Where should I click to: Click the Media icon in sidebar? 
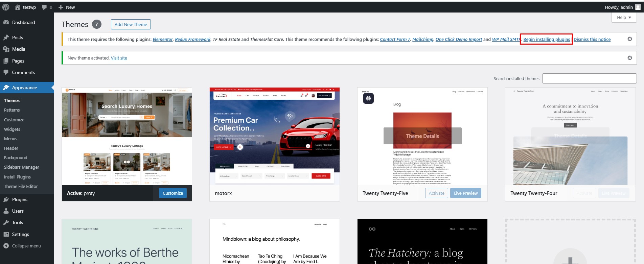[6, 49]
